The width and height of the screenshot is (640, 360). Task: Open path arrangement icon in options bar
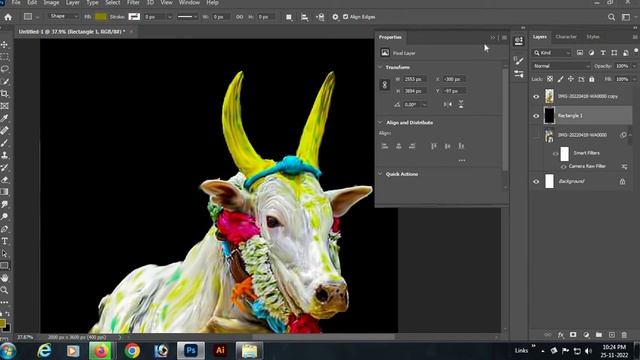pos(320,17)
